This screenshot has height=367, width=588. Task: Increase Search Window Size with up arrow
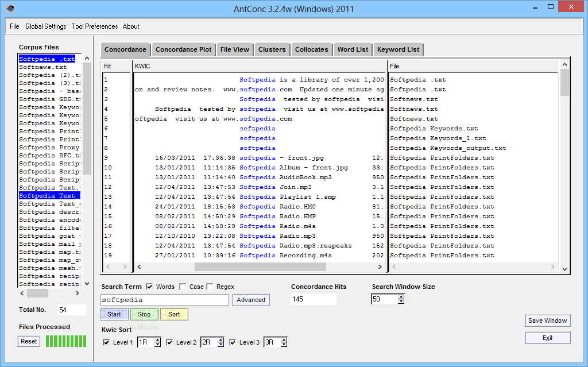pos(401,297)
